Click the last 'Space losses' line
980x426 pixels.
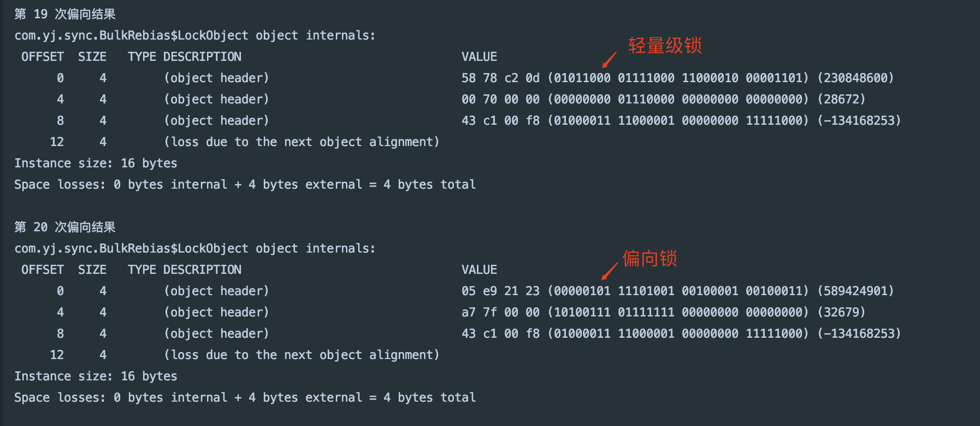tap(245, 398)
